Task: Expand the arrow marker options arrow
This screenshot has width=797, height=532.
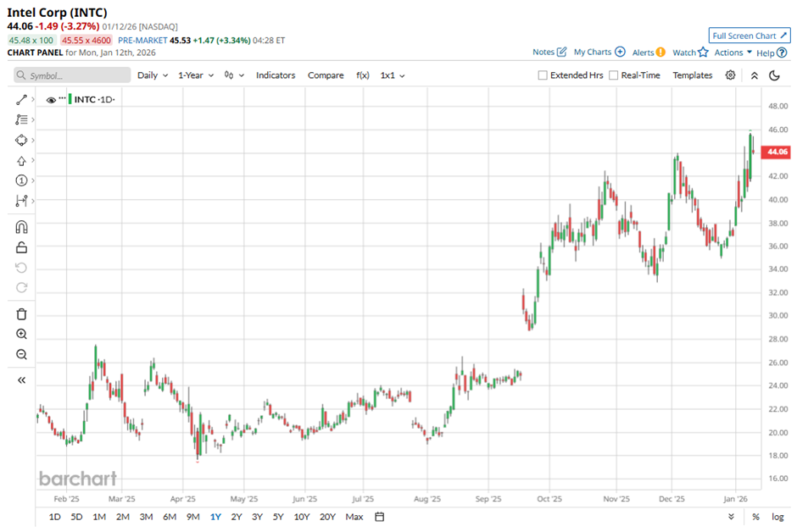Action: click(33, 160)
